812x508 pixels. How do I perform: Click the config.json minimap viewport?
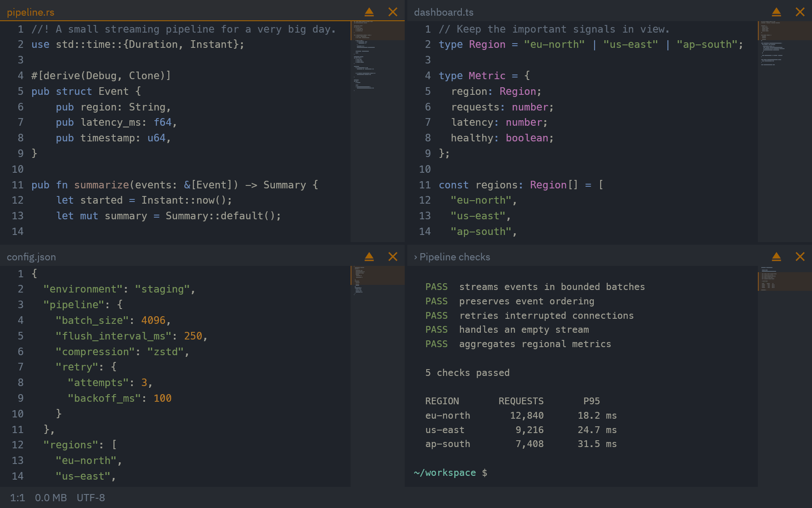click(x=378, y=275)
